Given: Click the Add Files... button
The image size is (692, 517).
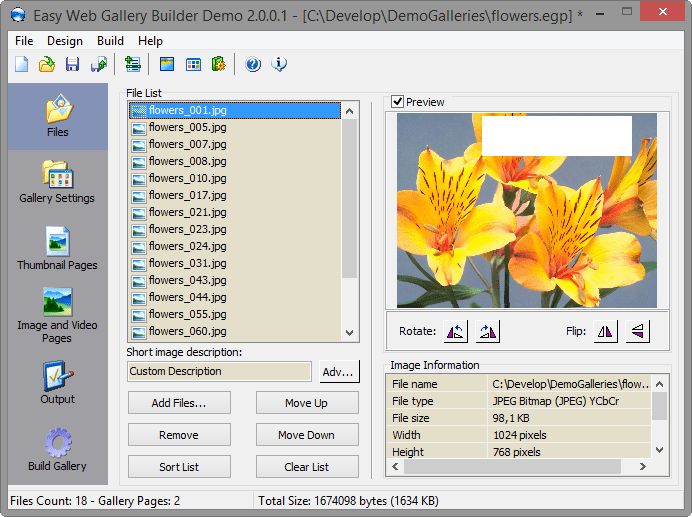Looking at the screenshot, I should [179, 403].
